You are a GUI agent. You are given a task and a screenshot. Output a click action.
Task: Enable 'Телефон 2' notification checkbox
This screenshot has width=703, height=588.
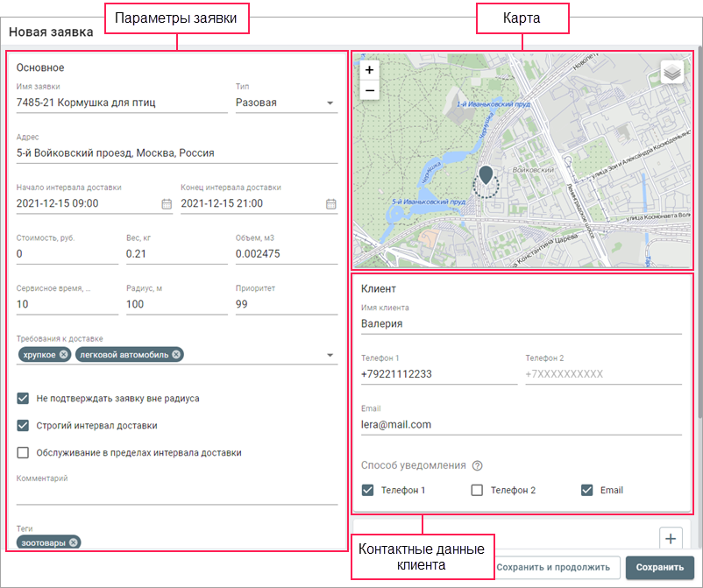click(x=478, y=491)
